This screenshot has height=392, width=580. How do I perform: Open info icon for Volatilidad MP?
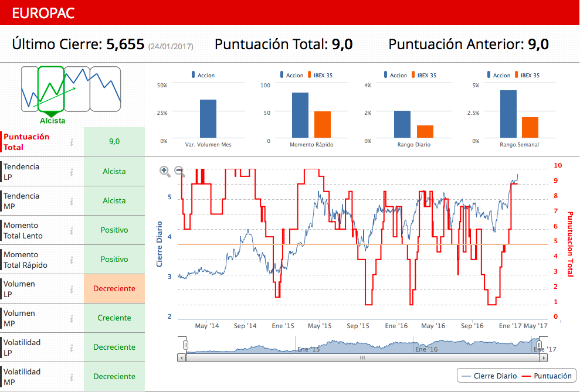click(x=72, y=377)
